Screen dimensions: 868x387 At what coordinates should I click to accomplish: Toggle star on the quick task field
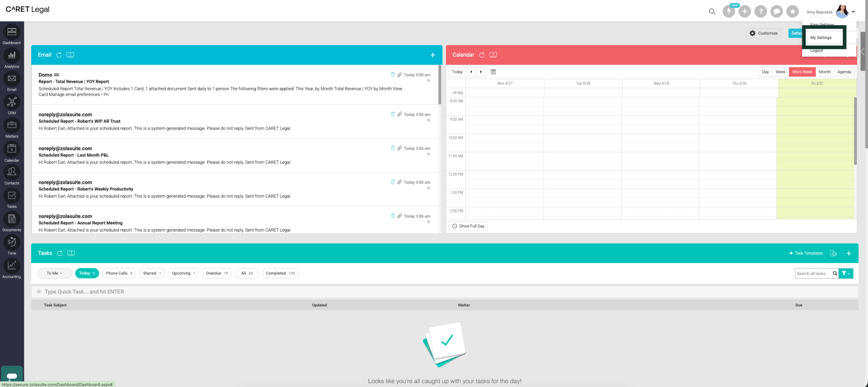(x=39, y=292)
